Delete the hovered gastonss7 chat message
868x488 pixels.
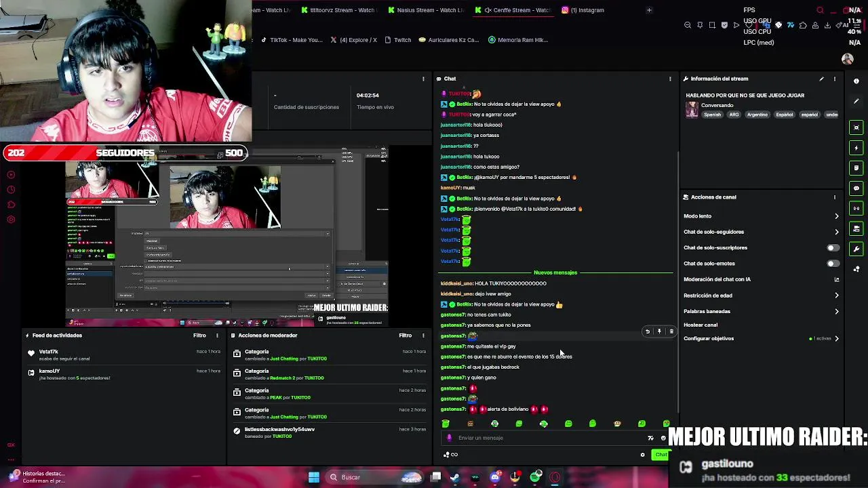671,331
